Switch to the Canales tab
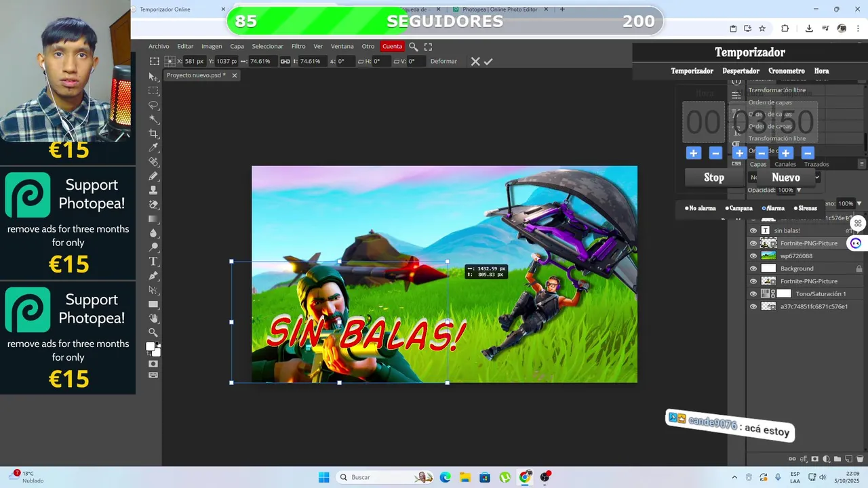This screenshot has width=868, height=488. click(x=785, y=164)
